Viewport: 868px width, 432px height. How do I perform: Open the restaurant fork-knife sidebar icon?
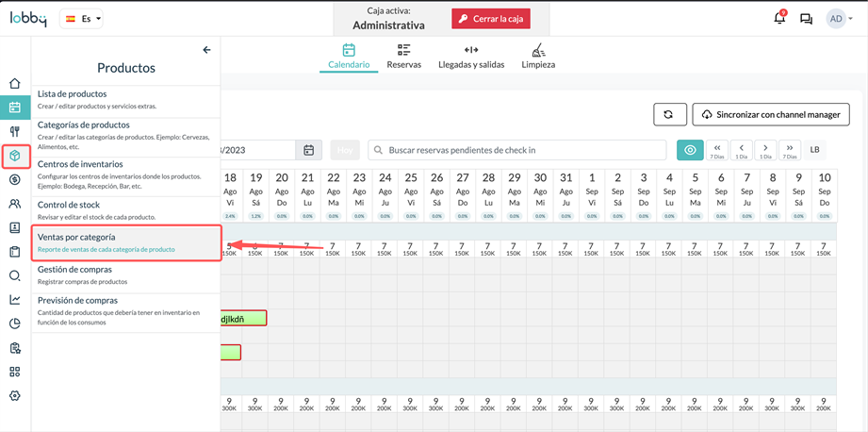pyautogui.click(x=15, y=131)
